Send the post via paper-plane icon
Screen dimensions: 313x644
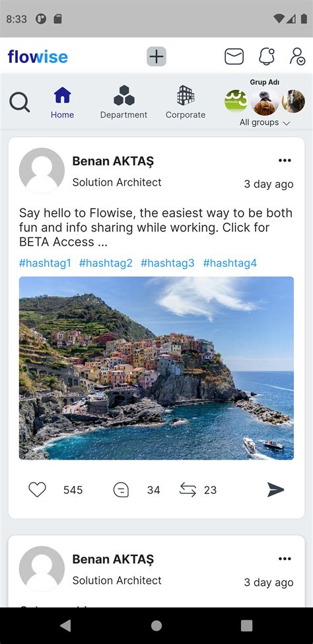[x=275, y=489]
